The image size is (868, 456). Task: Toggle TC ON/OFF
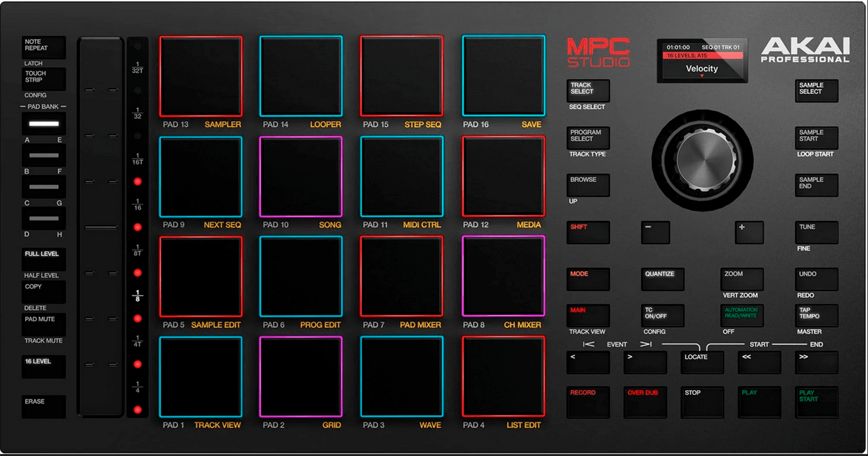[x=661, y=315]
